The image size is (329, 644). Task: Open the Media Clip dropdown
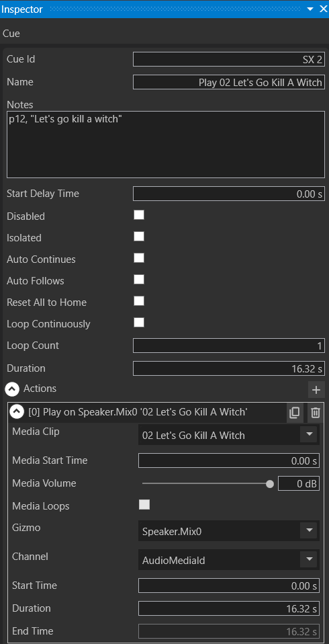(x=228, y=435)
